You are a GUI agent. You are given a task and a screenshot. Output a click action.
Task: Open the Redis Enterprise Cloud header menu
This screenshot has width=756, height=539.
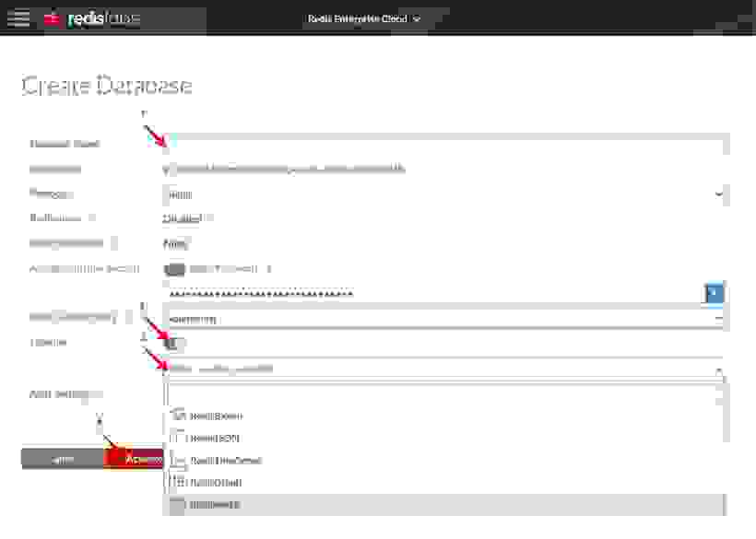coord(363,18)
